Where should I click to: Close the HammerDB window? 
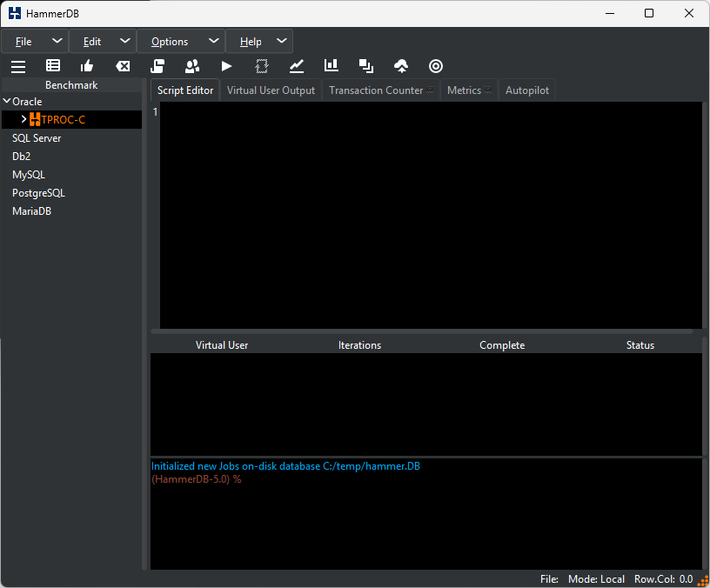point(689,13)
